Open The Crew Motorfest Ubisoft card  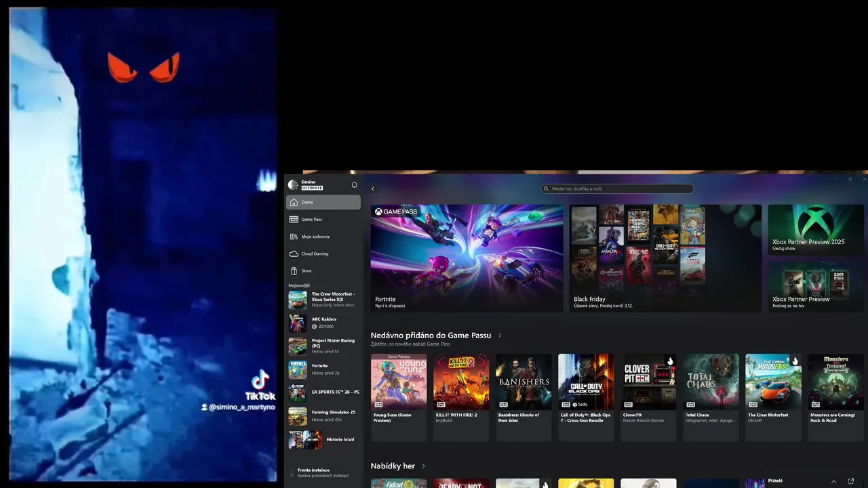[773, 397]
